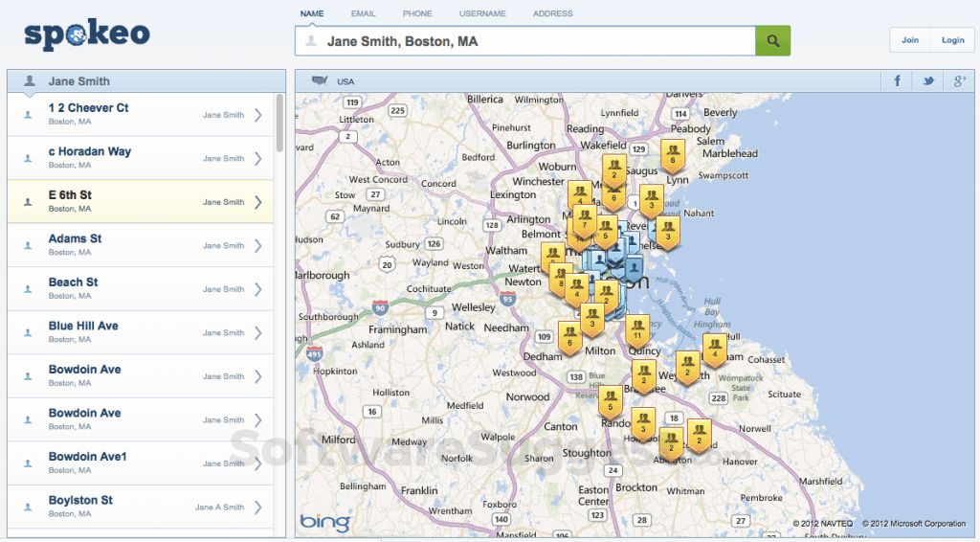Select the yellow 5 marker above Randolph
The height and width of the screenshot is (542, 980).
(610, 402)
